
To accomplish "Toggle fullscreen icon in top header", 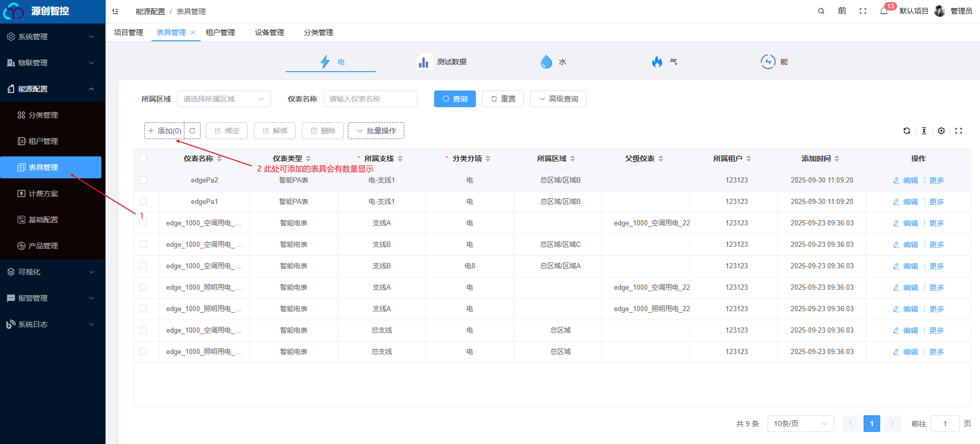I will pyautogui.click(x=863, y=11).
